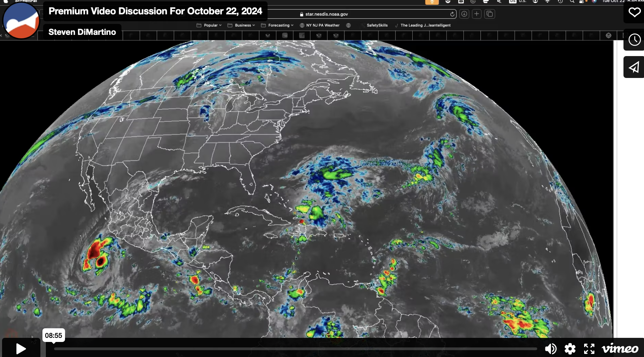
Task: Show the tab overview icon
Action: point(490,14)
